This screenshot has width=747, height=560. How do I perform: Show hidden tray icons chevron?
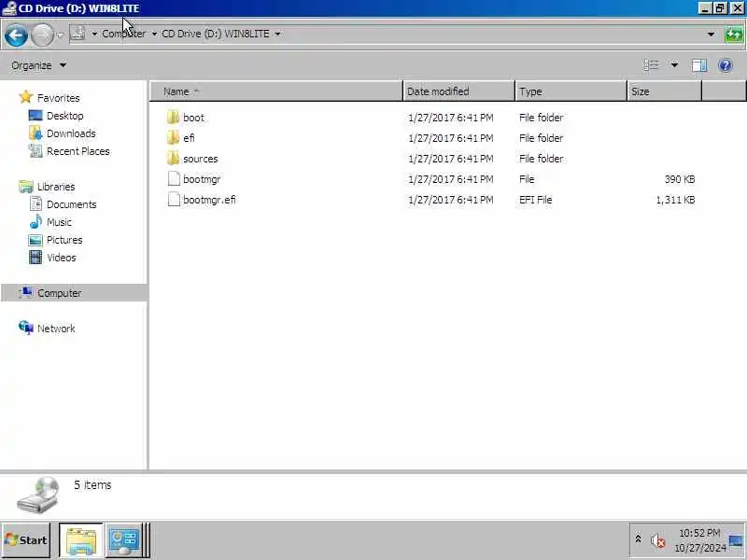click(639, 539)
